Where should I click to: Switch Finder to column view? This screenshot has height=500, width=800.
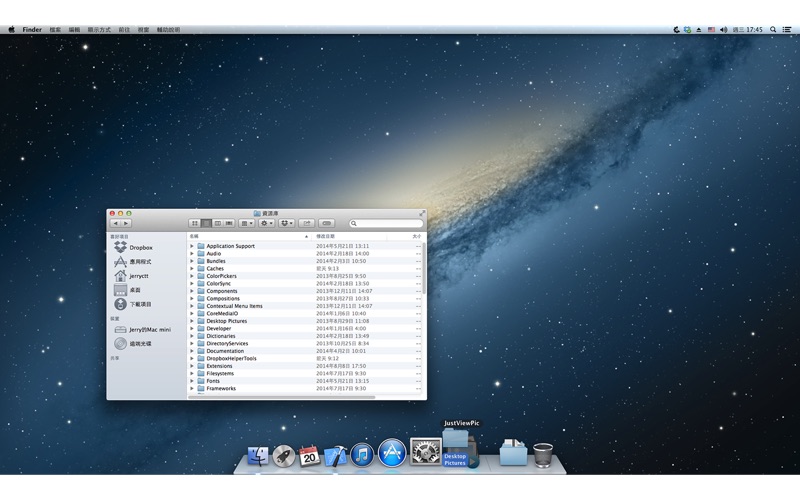(x=218, y=223)
